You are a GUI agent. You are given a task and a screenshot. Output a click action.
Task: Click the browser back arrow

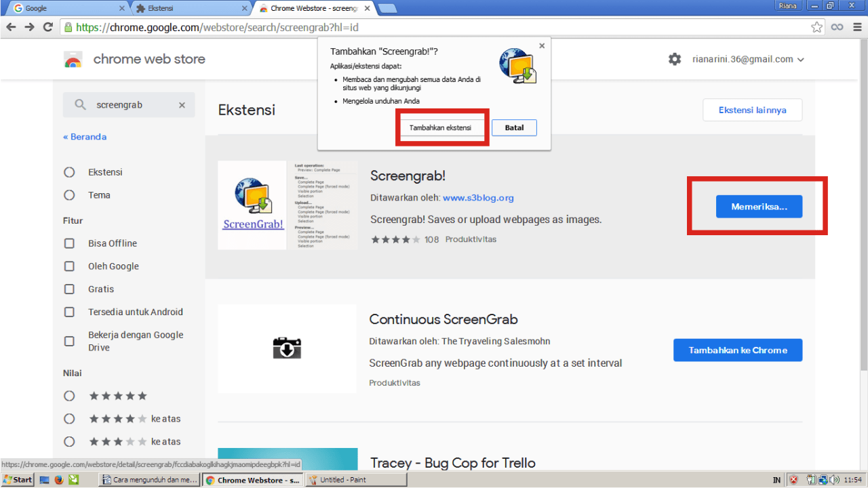(11, 27)
